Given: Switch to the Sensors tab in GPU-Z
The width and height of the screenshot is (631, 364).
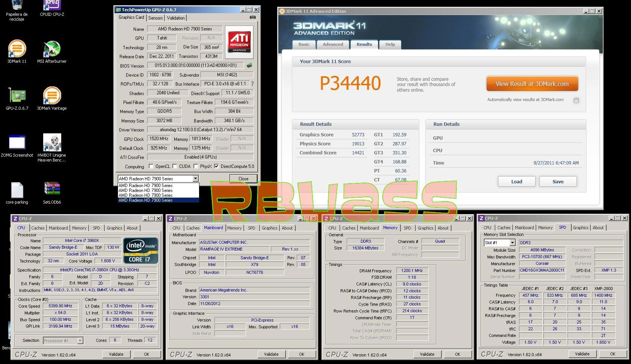Looking at the screenshot, I should [155, 18].
